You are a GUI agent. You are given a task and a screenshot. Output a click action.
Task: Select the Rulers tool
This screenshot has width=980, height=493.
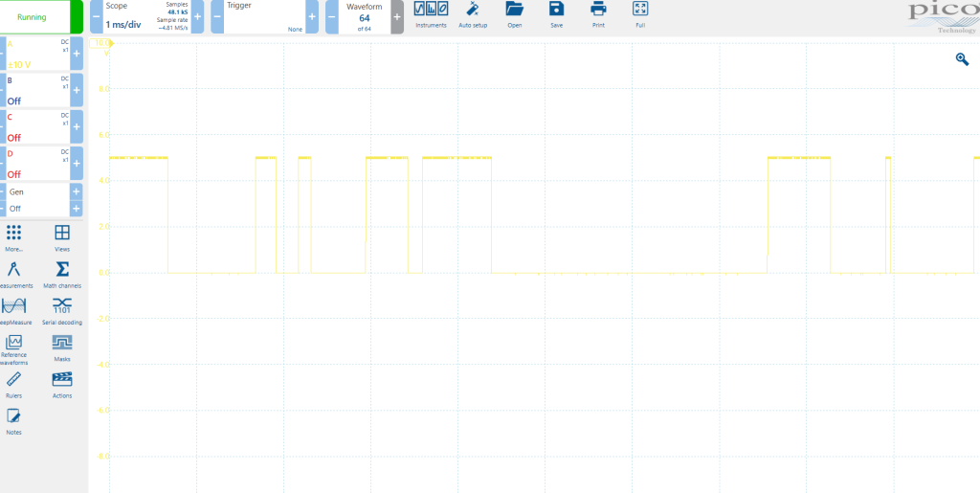13,383
